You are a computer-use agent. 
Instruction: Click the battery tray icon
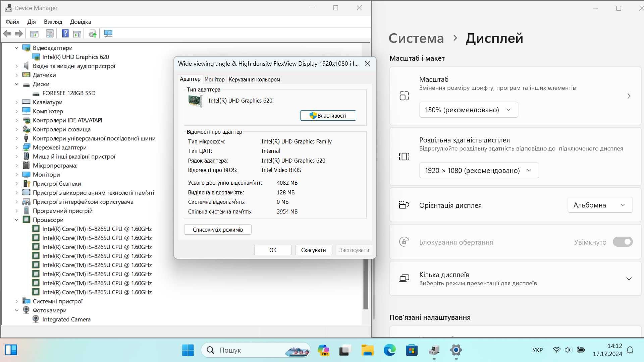tap(581, 350)
